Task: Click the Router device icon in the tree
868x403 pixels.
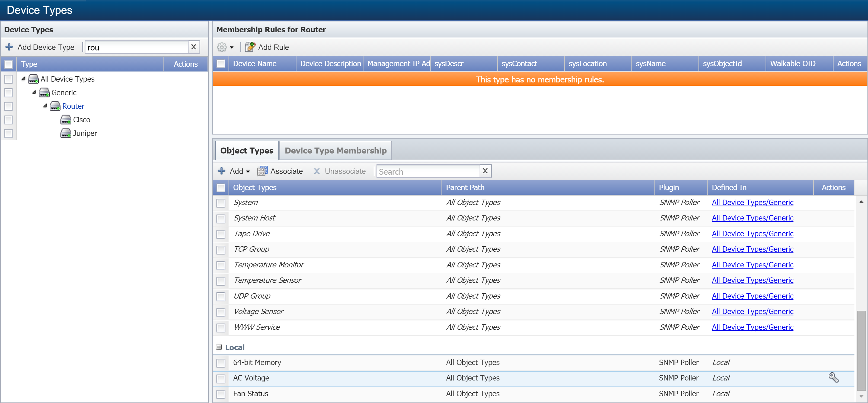Action: point(55,106)
